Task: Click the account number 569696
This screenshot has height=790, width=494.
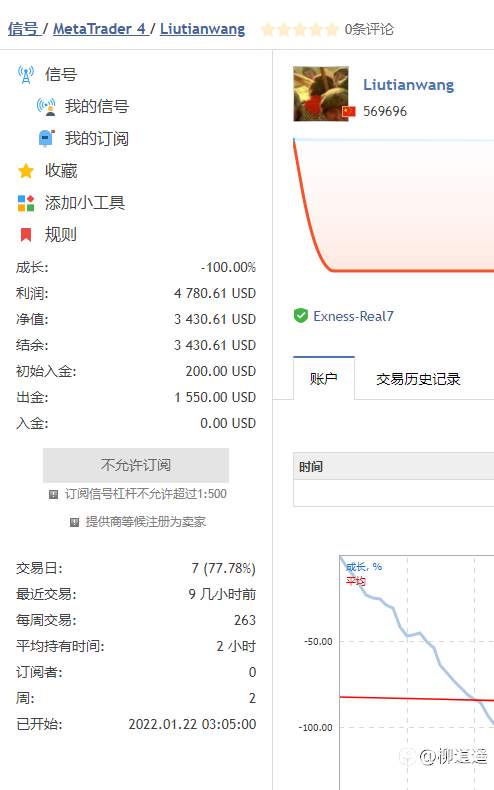Action: pyautogui.click(x=385, y=111)
